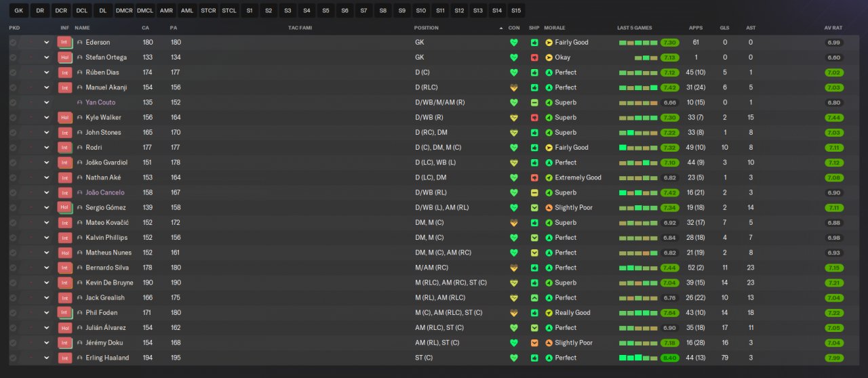Click the person icon beside Rúben Dias
868x378 pixels.
point(79,72)
